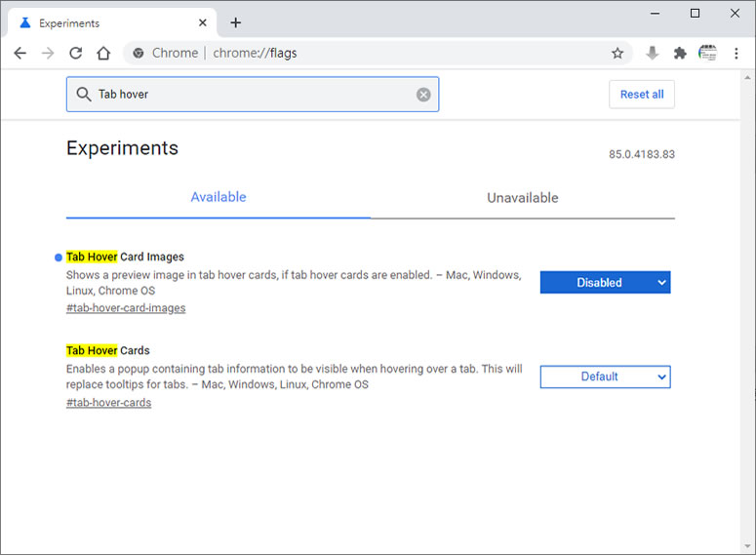Click the forward navigation arrow
Screen dimensions: 756x556
click(x=48, y=53)
